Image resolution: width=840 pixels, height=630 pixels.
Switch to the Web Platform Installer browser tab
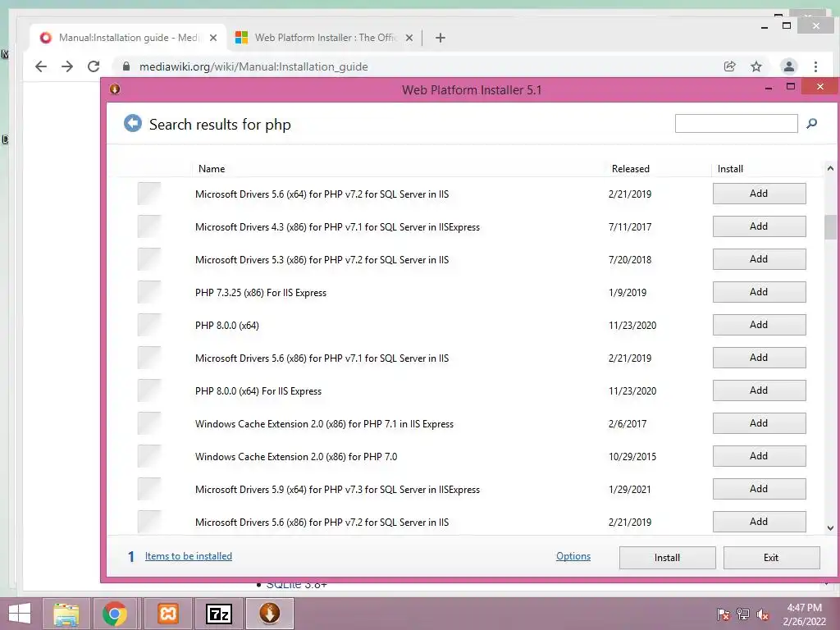(x=325, y=38)
